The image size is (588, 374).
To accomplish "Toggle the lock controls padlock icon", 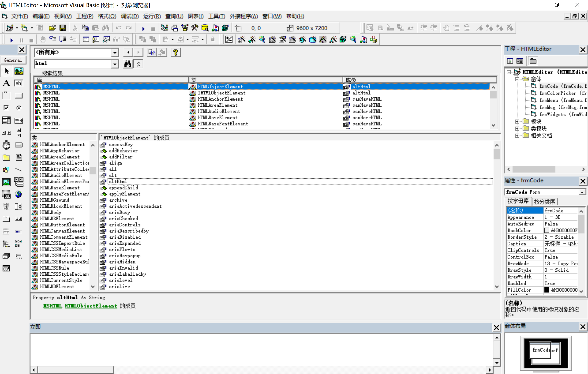I will (213, 39).
